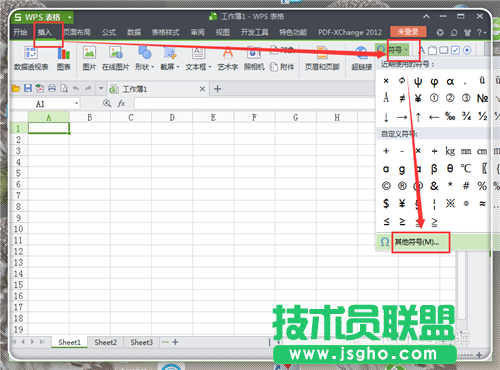Switch to the 视图 ribbon tab
This screenshot has height=370, width=500.
pos(222,32)
